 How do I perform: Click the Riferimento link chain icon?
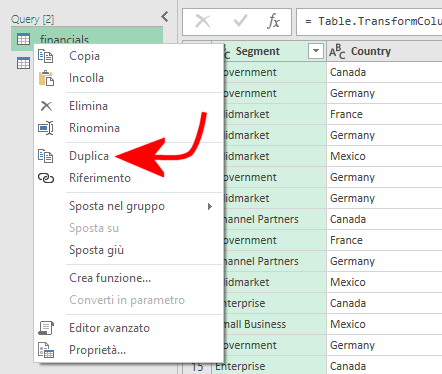pyautogui.click(x=46, y=178)
